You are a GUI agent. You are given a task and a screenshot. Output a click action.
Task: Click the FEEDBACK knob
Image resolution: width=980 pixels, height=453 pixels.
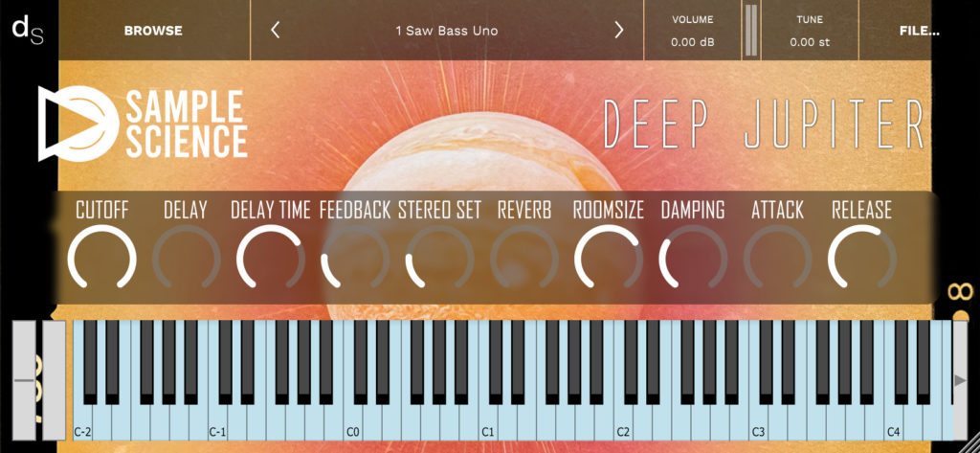[355, 258]
